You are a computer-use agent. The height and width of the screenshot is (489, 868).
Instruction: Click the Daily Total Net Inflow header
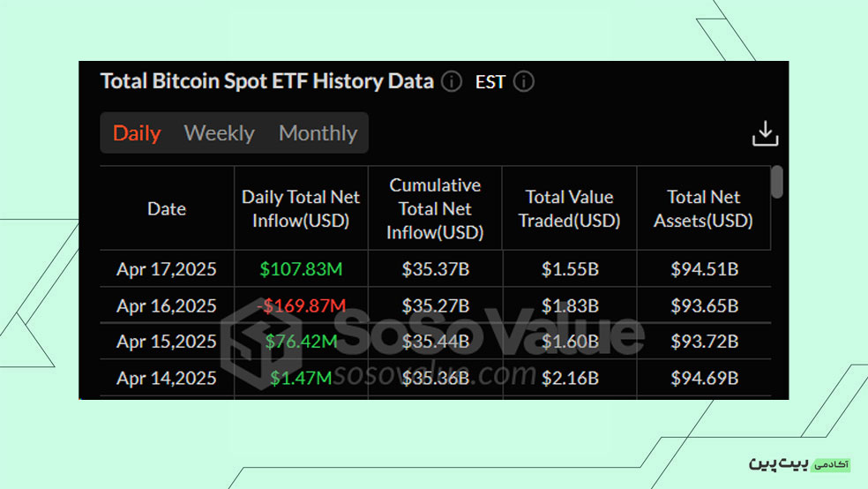pos(301,209)
